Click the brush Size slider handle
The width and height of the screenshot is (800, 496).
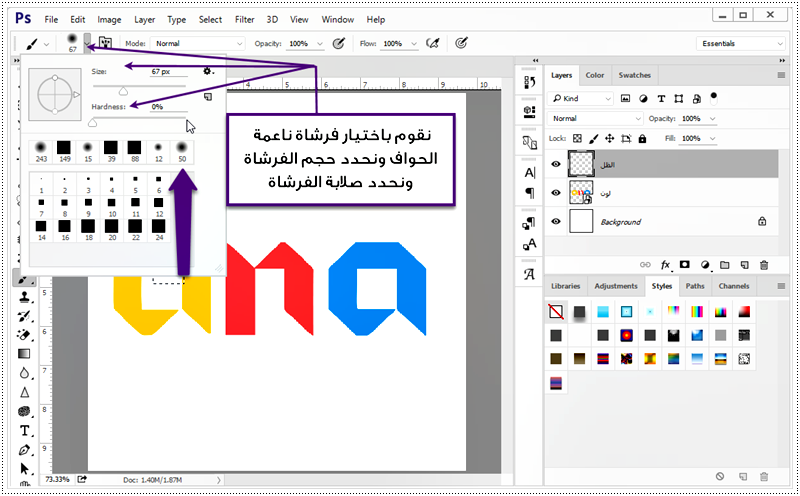[x=123, y=91]
